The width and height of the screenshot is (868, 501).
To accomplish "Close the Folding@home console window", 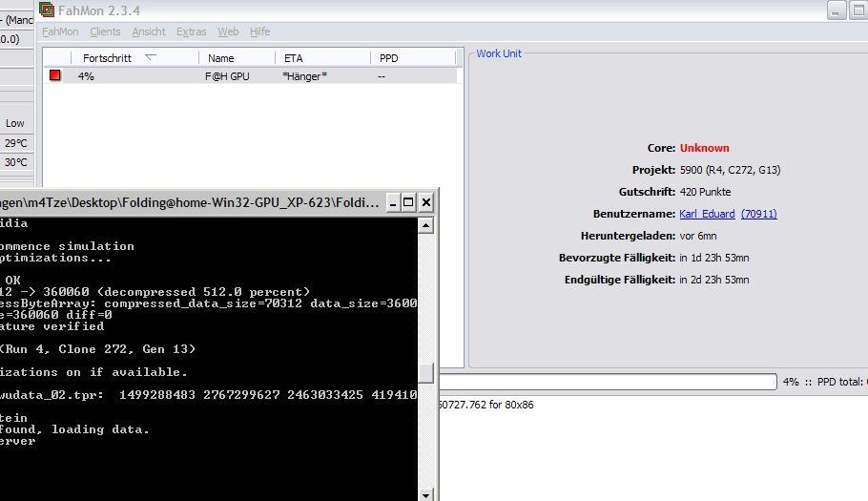I will pyautogui.click(x=425, y=202).
